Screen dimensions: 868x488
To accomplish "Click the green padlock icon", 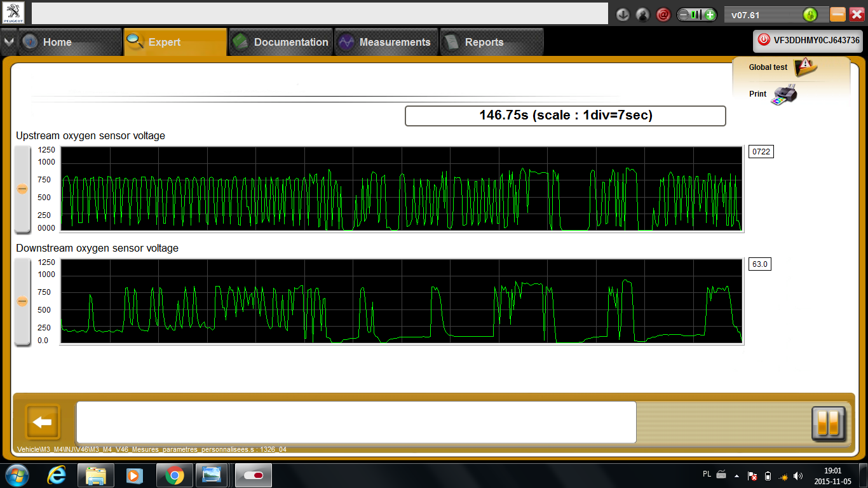I will click(x=810, y=15).
